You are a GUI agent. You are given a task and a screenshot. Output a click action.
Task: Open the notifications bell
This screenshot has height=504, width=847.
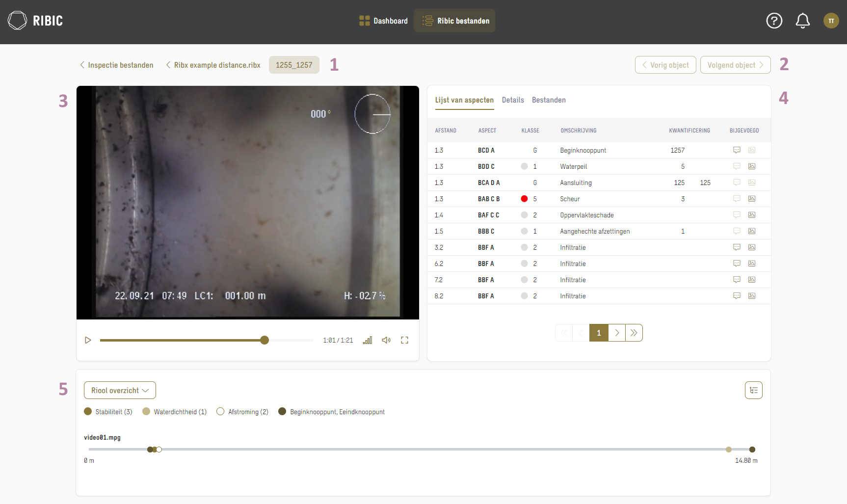click(x=802, y=21)
